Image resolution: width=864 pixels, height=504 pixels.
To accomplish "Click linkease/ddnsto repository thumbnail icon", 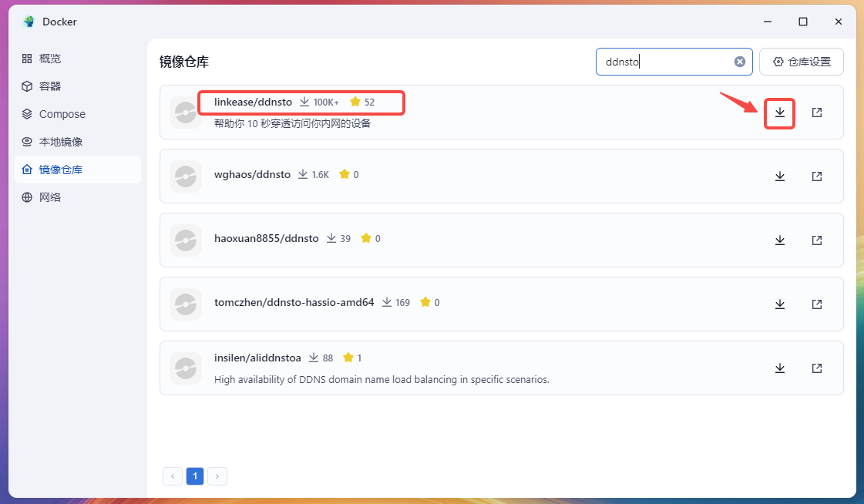I will coord(186,113).
